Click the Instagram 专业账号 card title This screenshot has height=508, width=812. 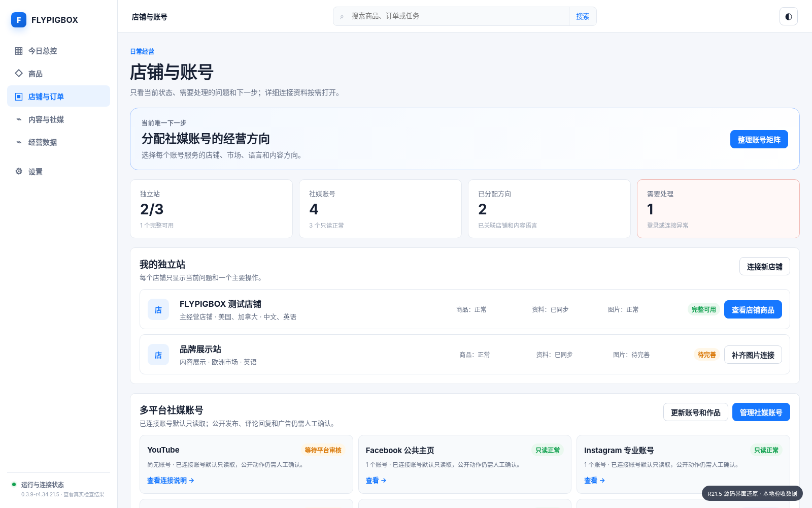coord(619,451)
